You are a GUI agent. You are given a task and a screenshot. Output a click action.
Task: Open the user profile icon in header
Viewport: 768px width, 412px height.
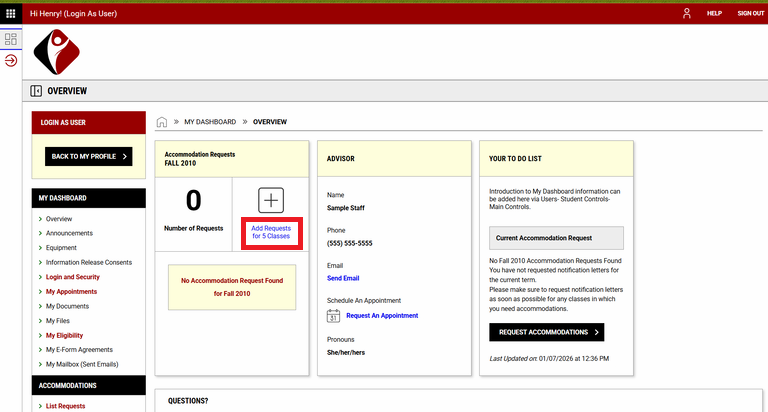(x=687, y=13)
